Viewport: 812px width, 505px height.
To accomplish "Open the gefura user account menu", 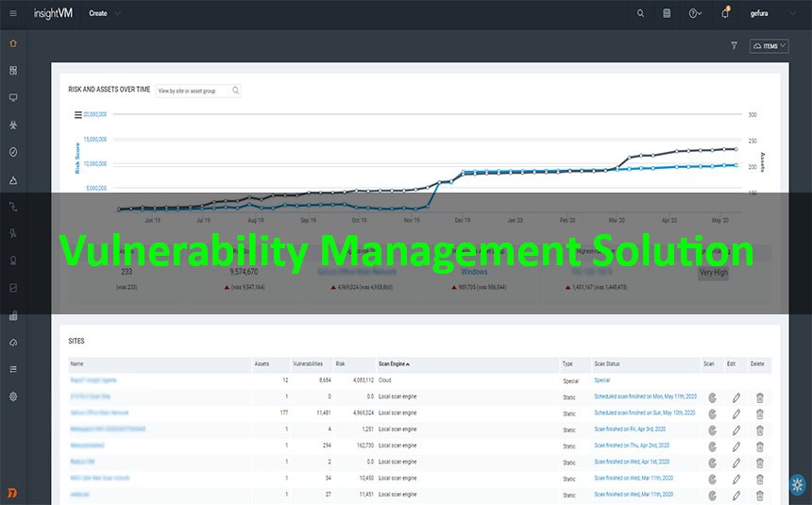I will pos(773,13).
